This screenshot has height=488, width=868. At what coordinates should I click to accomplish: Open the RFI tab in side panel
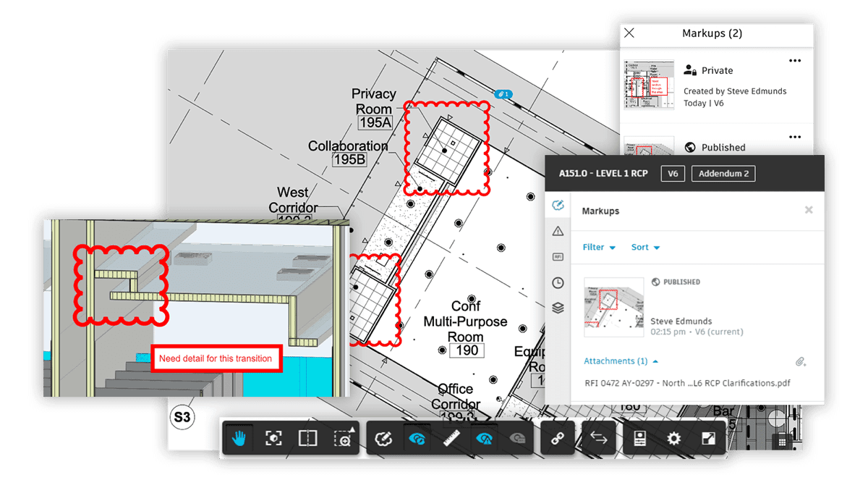(x=558, y=257)
